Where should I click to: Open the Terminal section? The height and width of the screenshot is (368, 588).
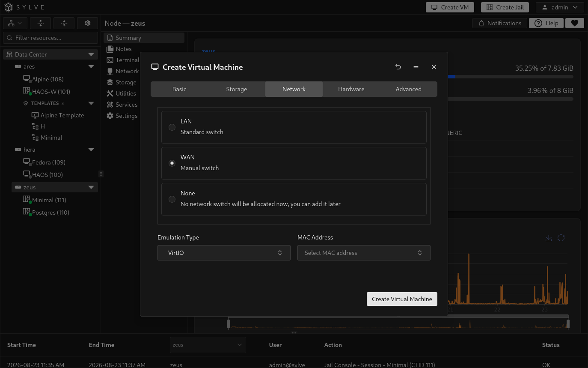[x=122, y=60]
